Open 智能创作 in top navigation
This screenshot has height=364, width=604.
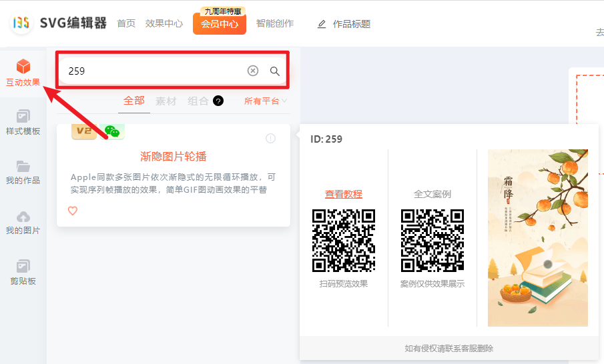pos(275,23)
